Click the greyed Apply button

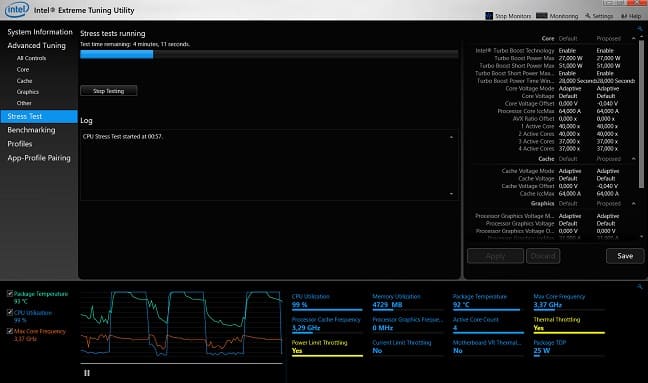(x=495, y=256)
